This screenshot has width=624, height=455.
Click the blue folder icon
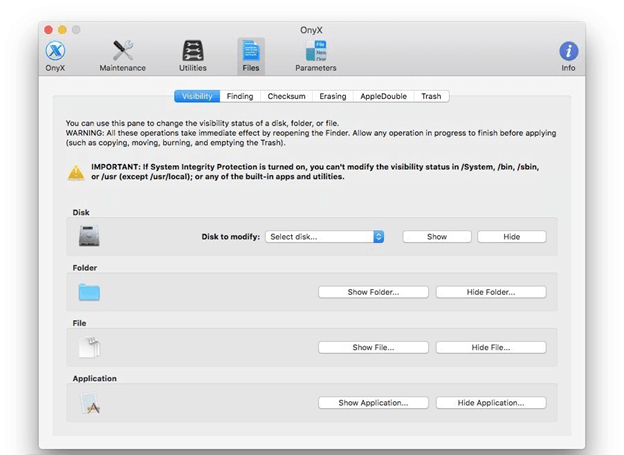(x=89, y=292)
